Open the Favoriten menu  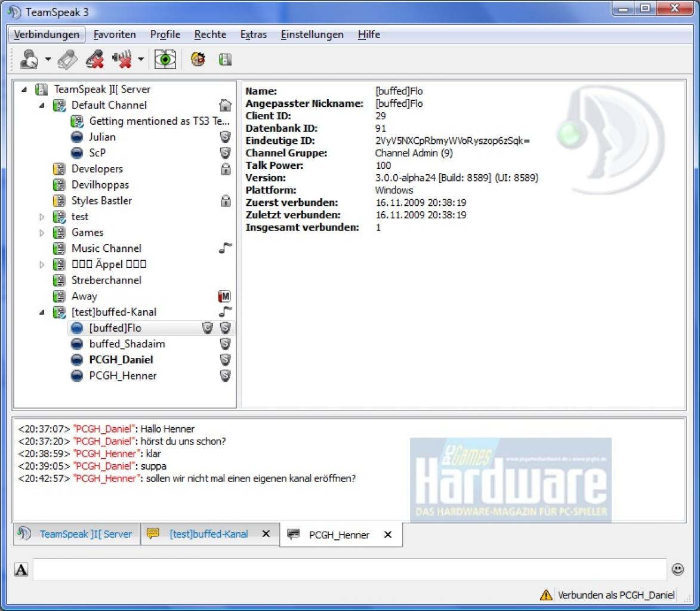[115, 35]
